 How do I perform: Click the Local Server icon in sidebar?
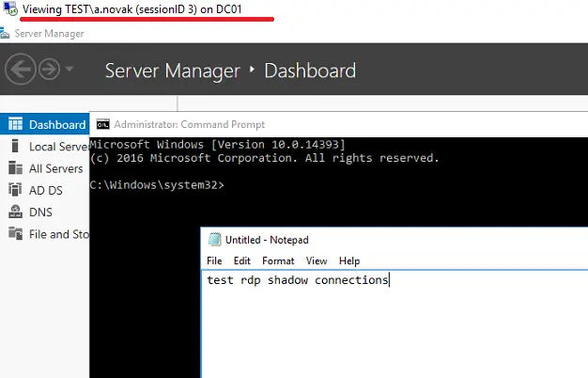14,147
